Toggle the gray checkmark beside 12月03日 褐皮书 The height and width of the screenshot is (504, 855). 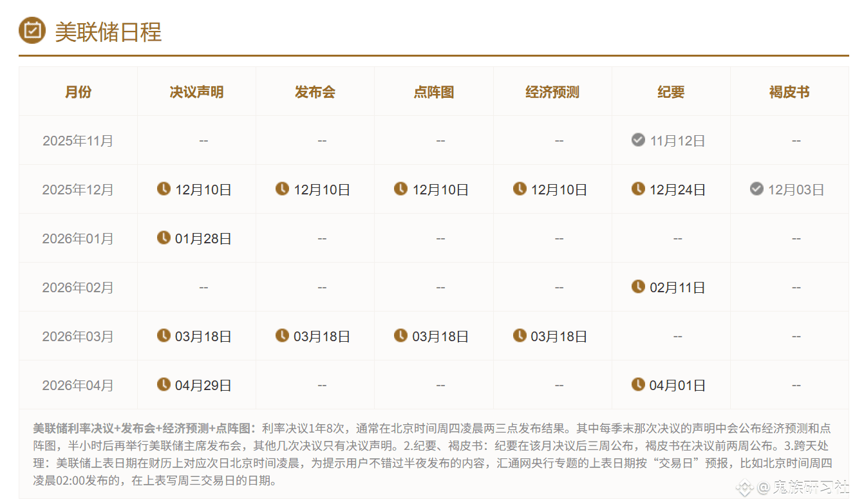tap(756, 189)
